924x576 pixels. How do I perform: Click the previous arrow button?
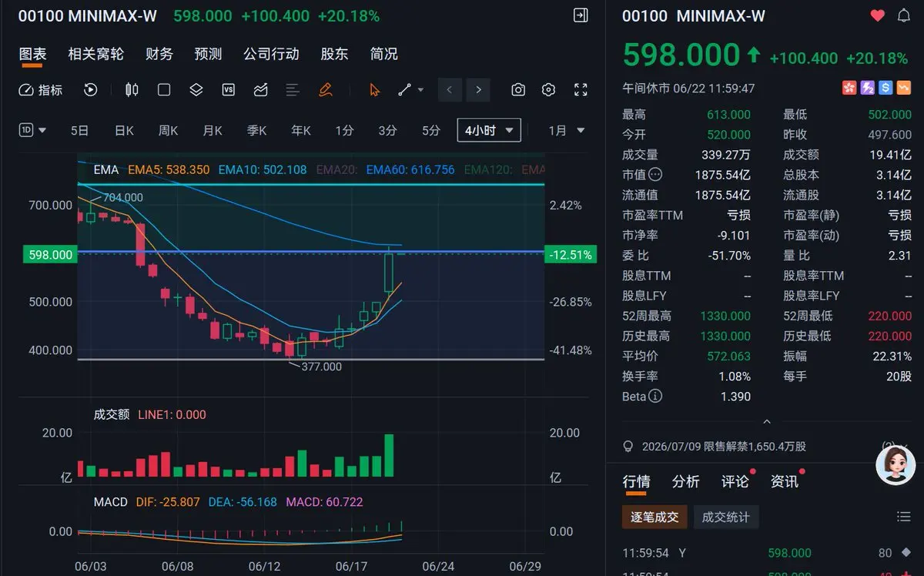tap(450, 90)
